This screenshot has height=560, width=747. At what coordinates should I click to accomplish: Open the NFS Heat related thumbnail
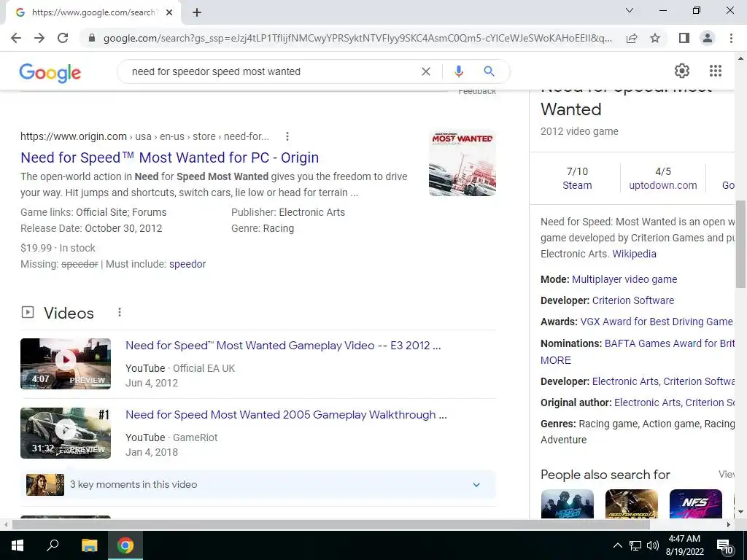(x=695, y=504)
